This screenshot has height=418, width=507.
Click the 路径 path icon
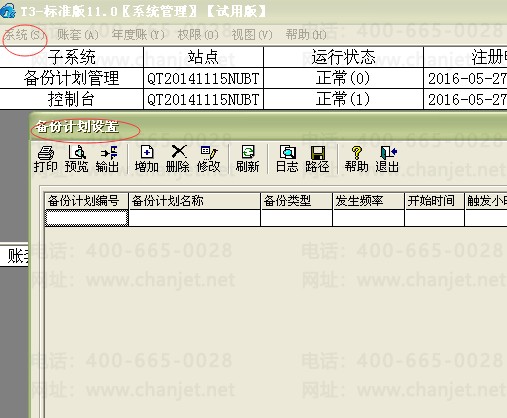[x=317, y=159]
